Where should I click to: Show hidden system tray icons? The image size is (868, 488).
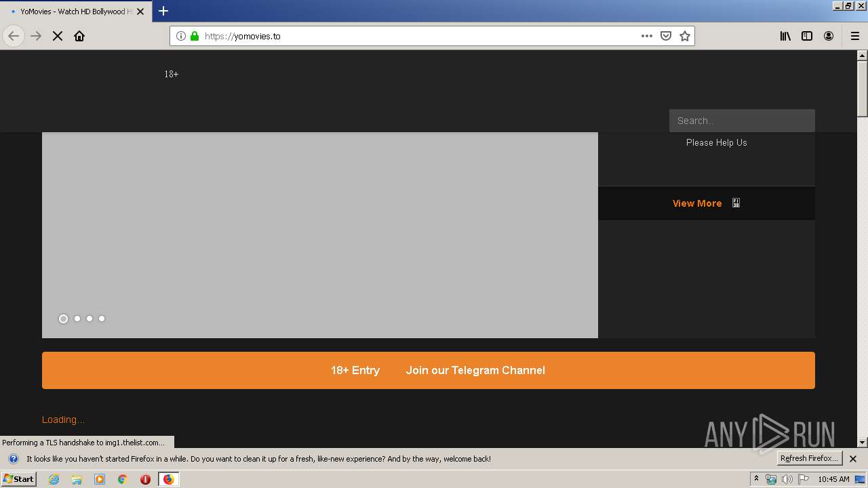point(756,479)
